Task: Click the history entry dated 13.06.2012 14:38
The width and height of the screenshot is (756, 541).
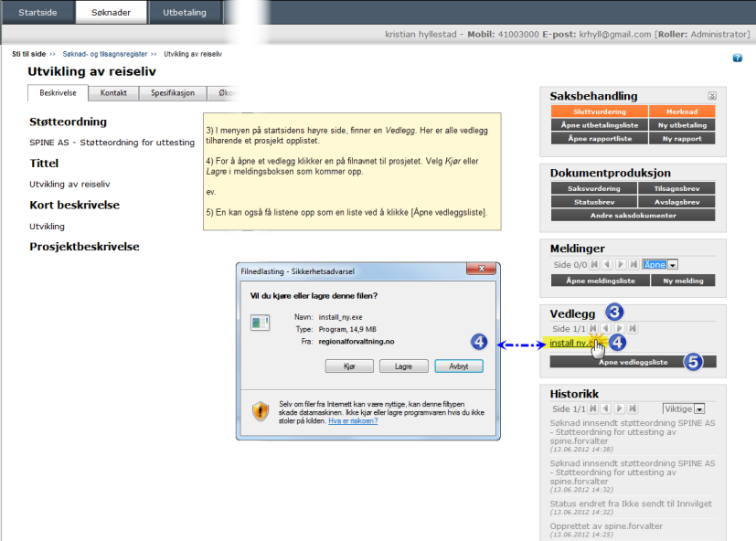Action: point(632,436)
